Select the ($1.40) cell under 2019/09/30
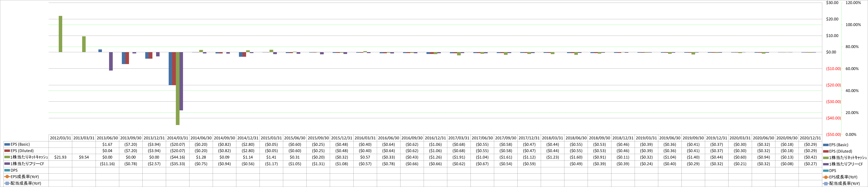The width and height of the screenshot is (868, 187). tap(693, 157)
